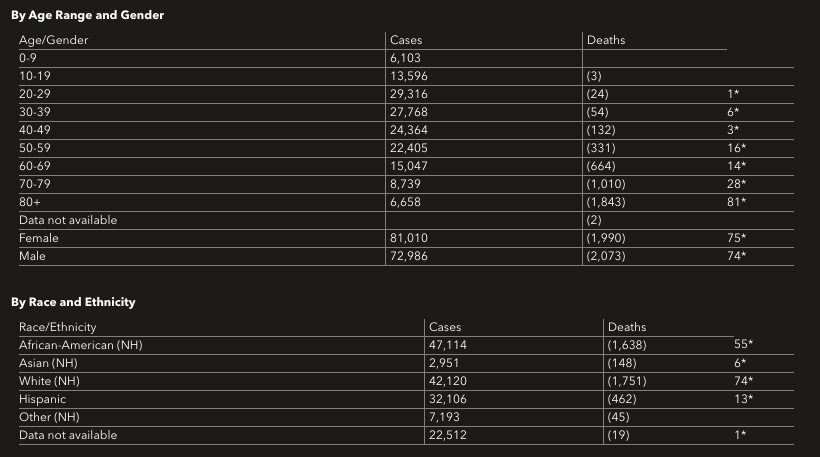This screenshot has width=820, height=457.
Task: Select the Age/Gender column header
Action: pos(54,40)
